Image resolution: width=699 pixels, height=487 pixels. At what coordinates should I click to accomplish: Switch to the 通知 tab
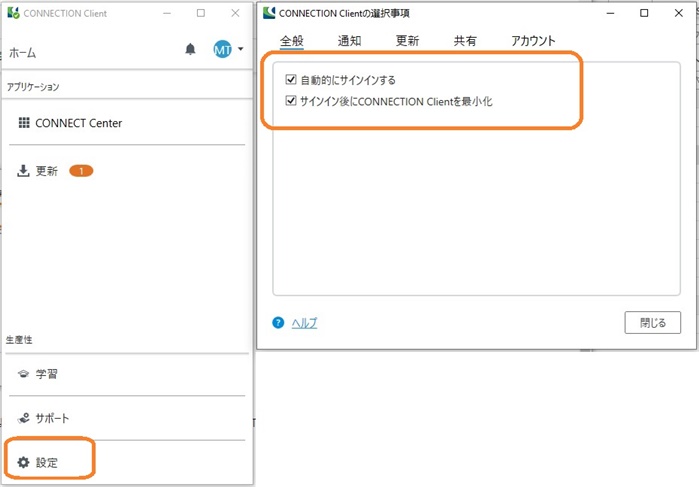point(350,41)
